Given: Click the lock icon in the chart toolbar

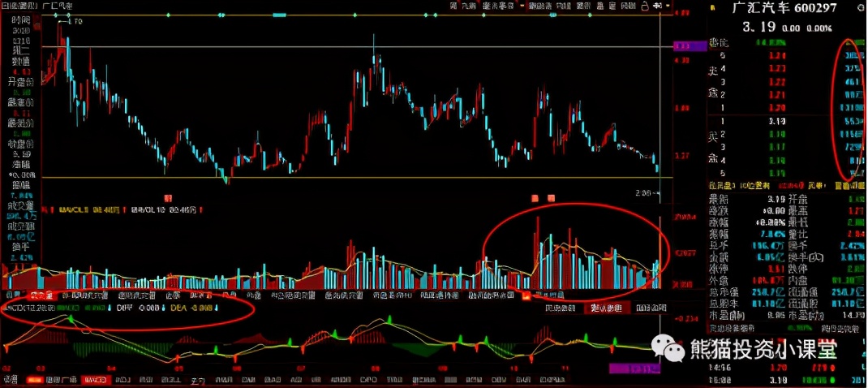Looking at the screenshot, I should click(x=646, y=6).
